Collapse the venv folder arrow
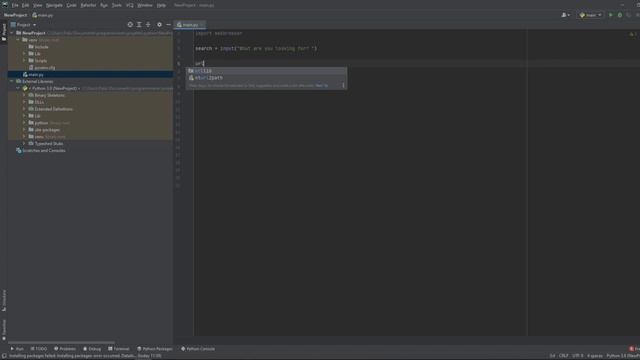Screen dimensions: 640x360 coord(18,40)
